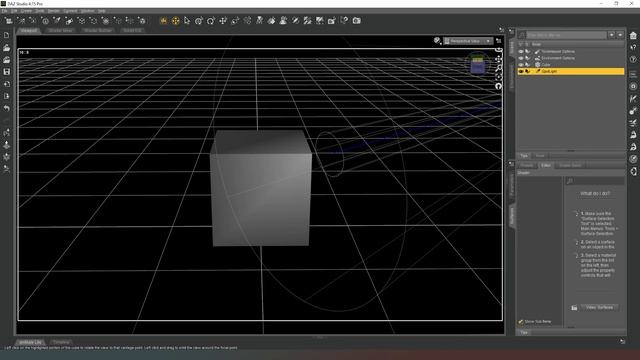The image size is (640, 360).
Task: Open the File menu
Action: pyautogui.click(x=4, y=11)
